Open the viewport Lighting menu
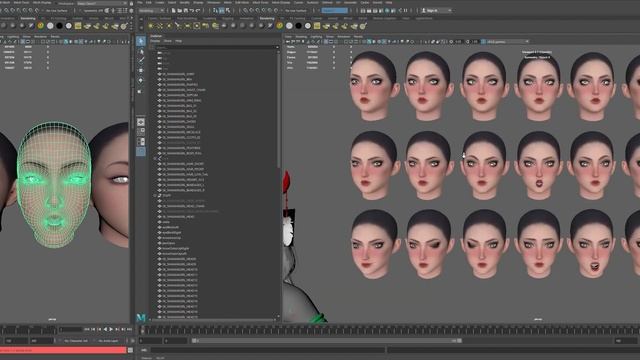 (x=316, y=37)
